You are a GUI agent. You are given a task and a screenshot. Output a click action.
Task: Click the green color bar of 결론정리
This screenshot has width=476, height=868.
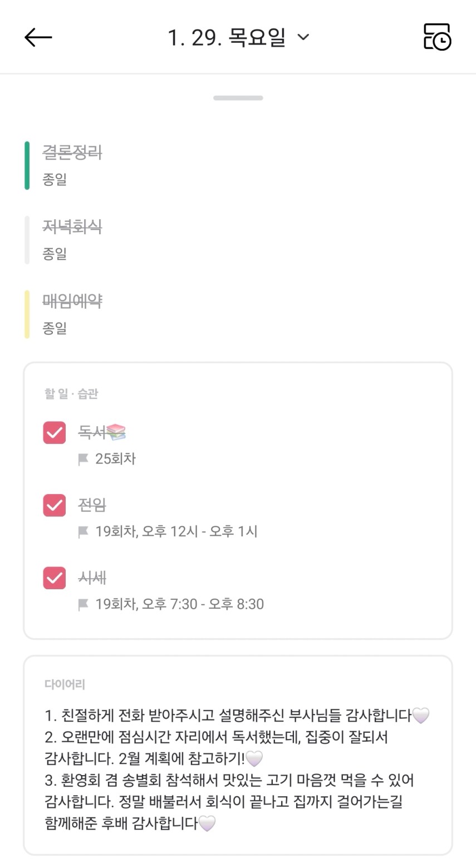pos(27,166)
